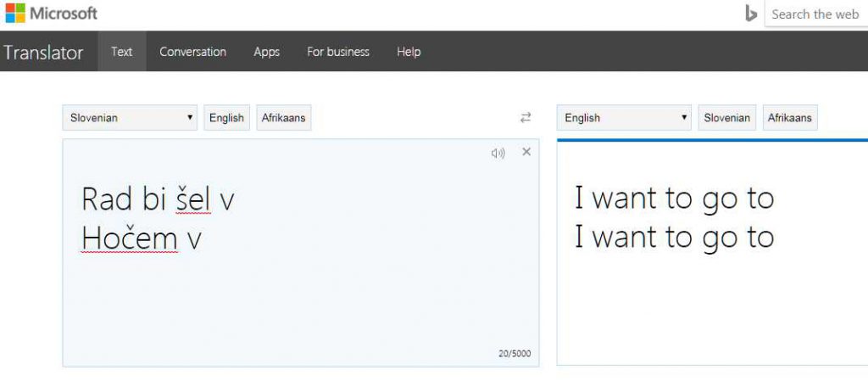This screenshot has height=381, width=868.
Task: Choose Afrikaans as the source language shortcut
Action: coord(284,118)
